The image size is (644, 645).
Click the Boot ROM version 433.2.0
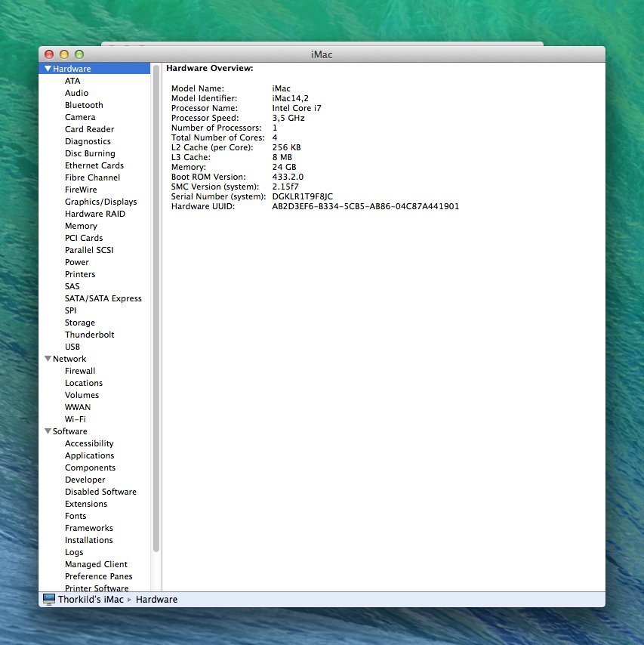coord(288,177)
